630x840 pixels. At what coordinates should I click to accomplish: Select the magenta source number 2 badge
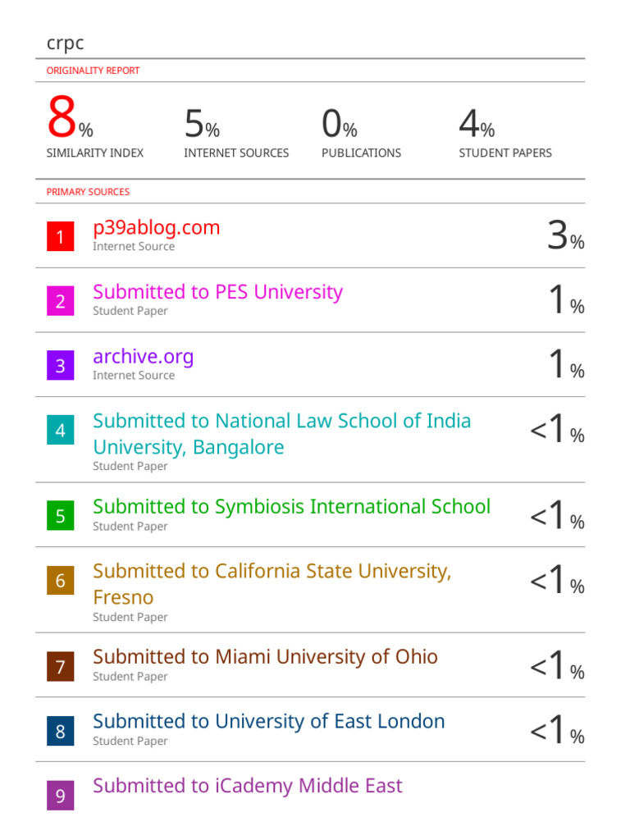[60, 301]
